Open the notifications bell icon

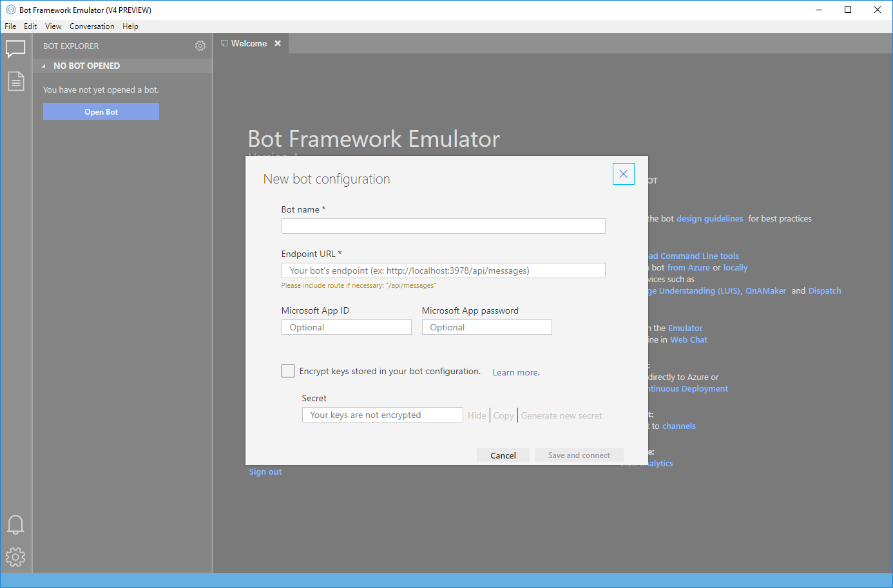click(15, 525)
